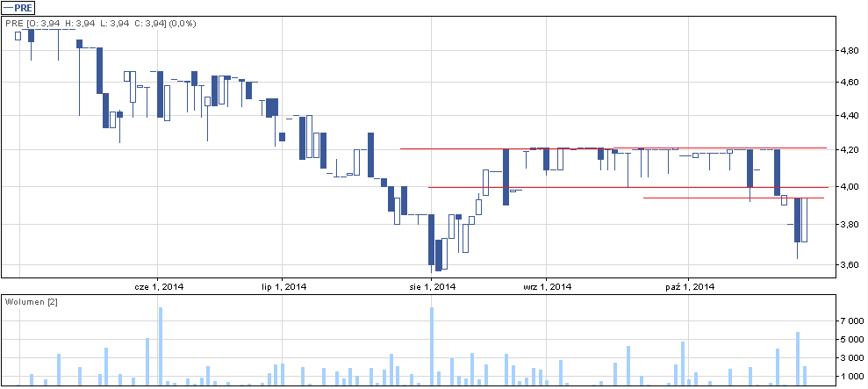Screen dimensions: 868x389
Task: Click the sie 1, 2014 date label
Action: coord(433,286)
